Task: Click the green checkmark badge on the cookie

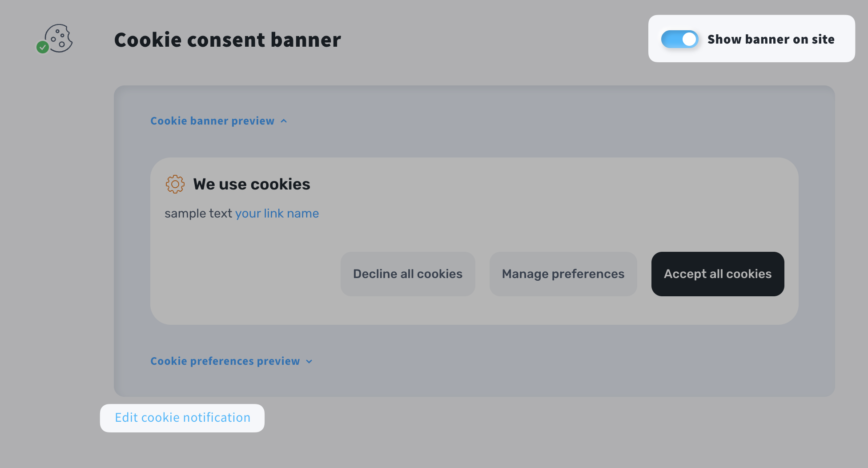Action: (43, 47)
